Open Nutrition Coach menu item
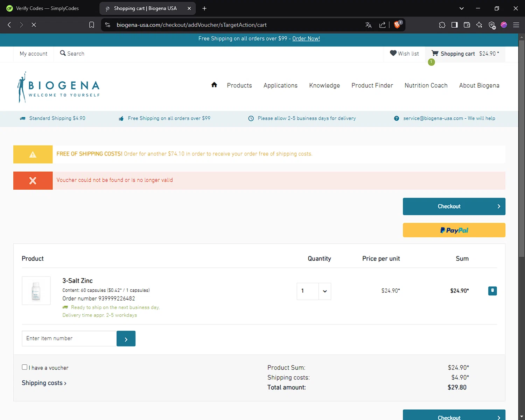Viewport: 525px width, 420px height. pyautogui.click(x=426, y=85)
